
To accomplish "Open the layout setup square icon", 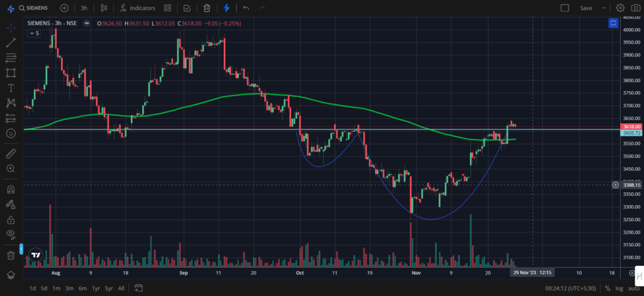I will (565, 8).
